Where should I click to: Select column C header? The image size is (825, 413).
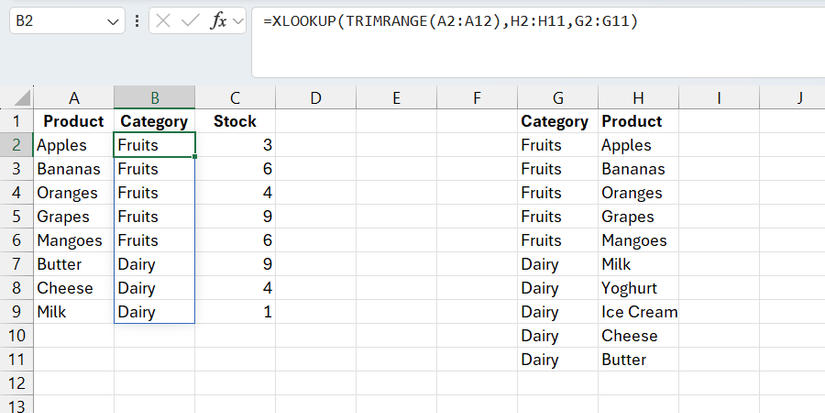235,97
